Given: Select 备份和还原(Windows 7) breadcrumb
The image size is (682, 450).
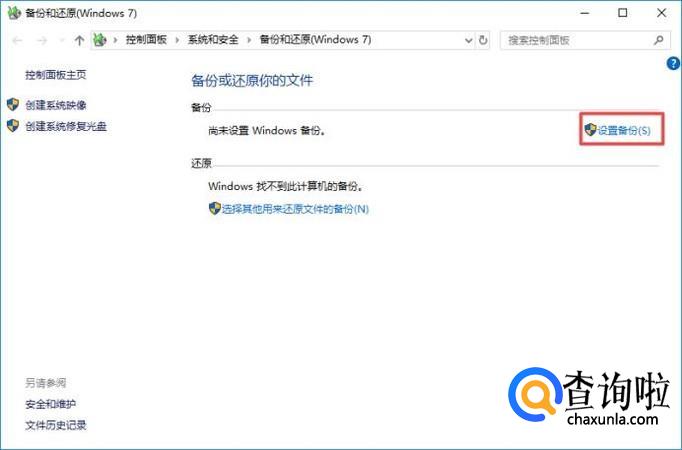Looking at the screenshot, I should [x=315, y=40].
